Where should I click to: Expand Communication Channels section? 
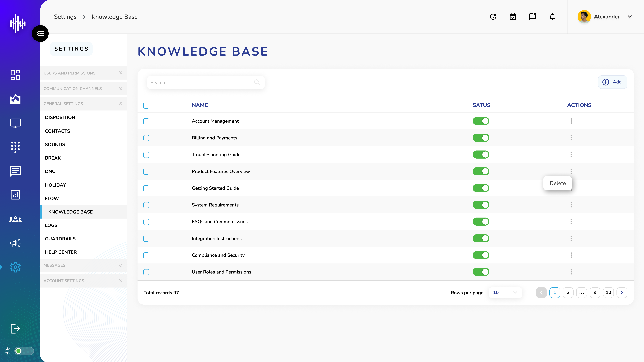pos(84,88)
